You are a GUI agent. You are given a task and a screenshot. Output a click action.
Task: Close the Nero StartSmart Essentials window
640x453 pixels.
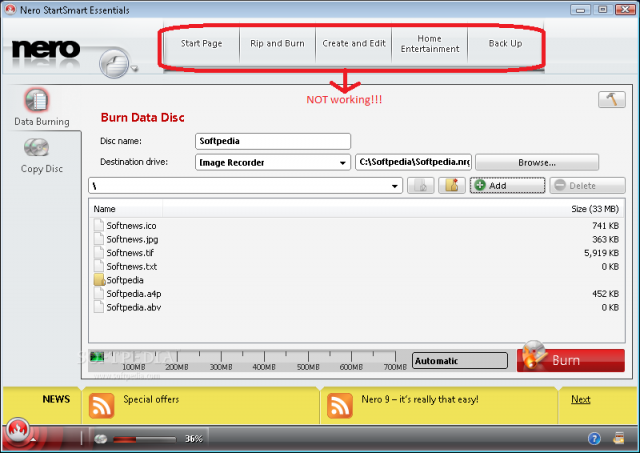625,9
